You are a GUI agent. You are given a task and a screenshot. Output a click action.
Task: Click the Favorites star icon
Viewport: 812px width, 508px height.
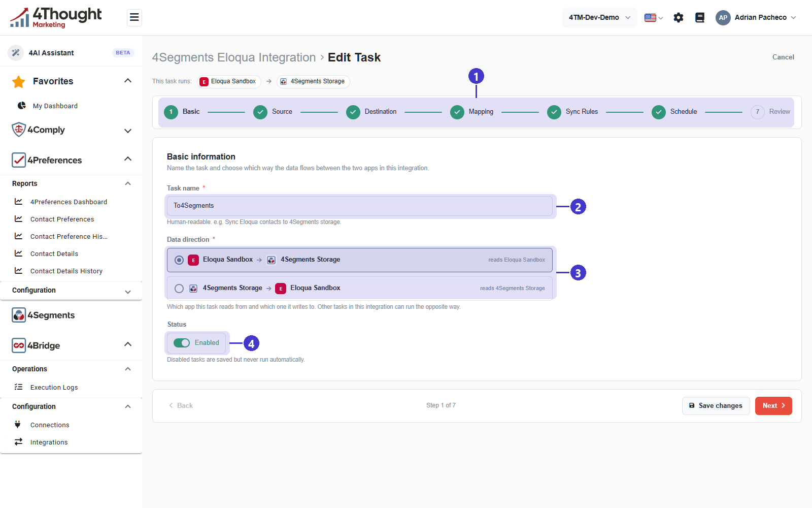coord(19,81)
